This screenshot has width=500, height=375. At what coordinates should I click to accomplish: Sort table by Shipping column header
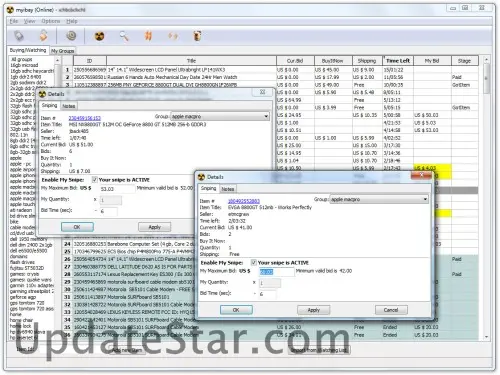click(x=367, y=61)
